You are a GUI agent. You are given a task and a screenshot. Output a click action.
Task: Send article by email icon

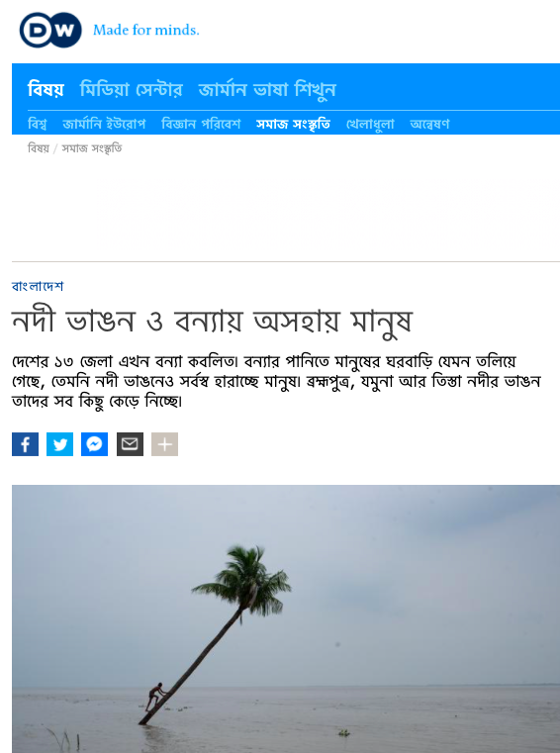click(130, 444)
